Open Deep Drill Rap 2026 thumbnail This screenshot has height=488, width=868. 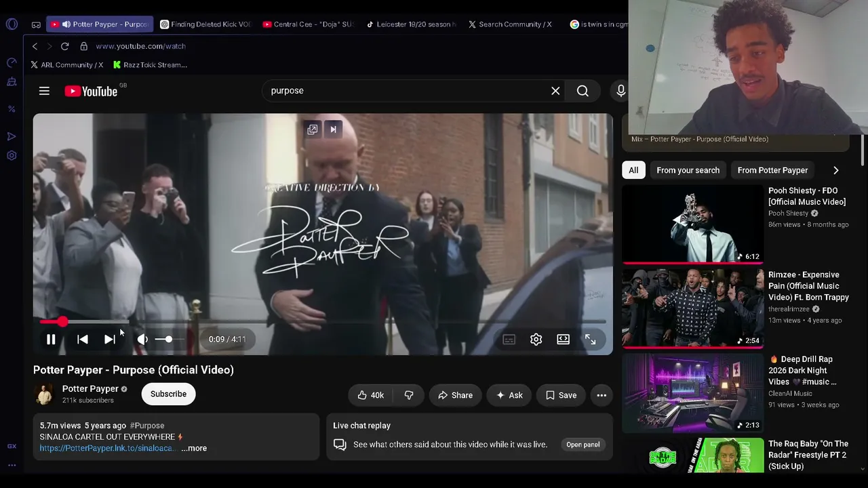[692, 393]
